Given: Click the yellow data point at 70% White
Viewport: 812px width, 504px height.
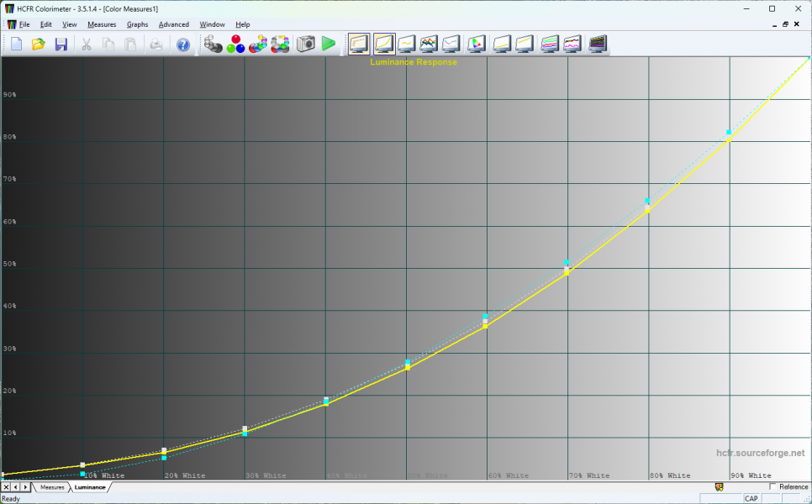Looking at the screenshot, I should point(567,272).
